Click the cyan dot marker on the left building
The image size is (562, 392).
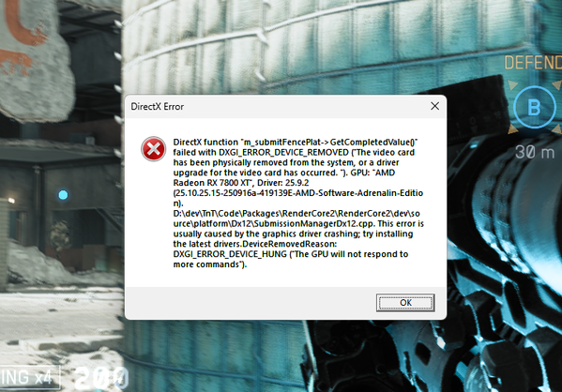(x=63, y=195)
